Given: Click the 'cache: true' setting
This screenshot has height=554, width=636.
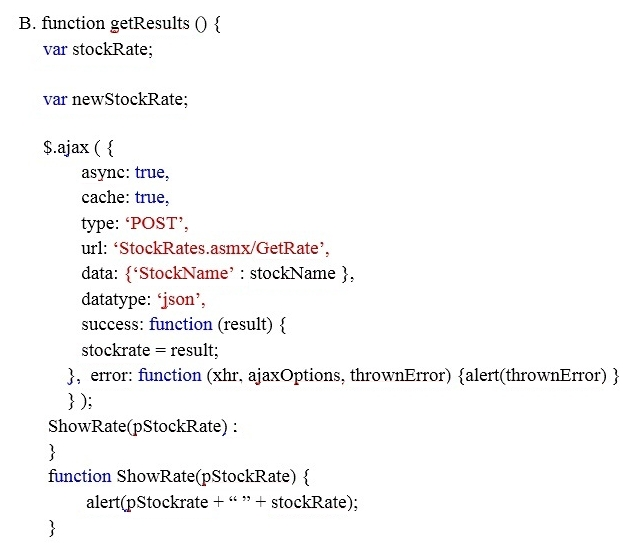Looking at the screenshot, I should (125, 198).
